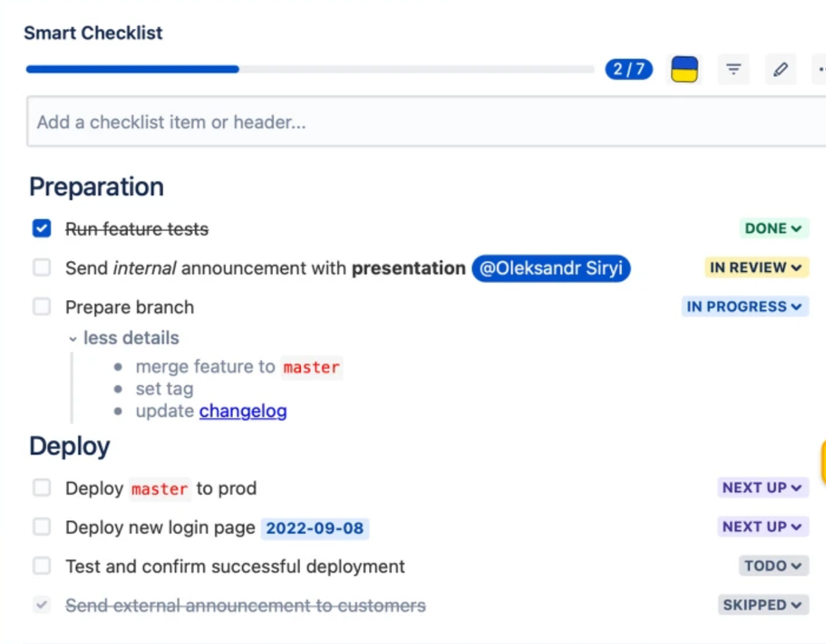Follow the changelog link
Viewport: 826px width, 644px height.
(243, 411)
